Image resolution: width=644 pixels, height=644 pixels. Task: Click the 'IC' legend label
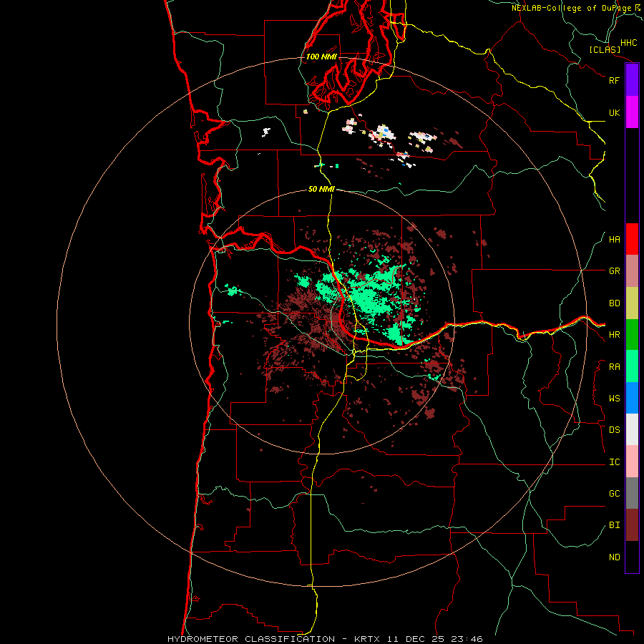[x=614, y=462]
